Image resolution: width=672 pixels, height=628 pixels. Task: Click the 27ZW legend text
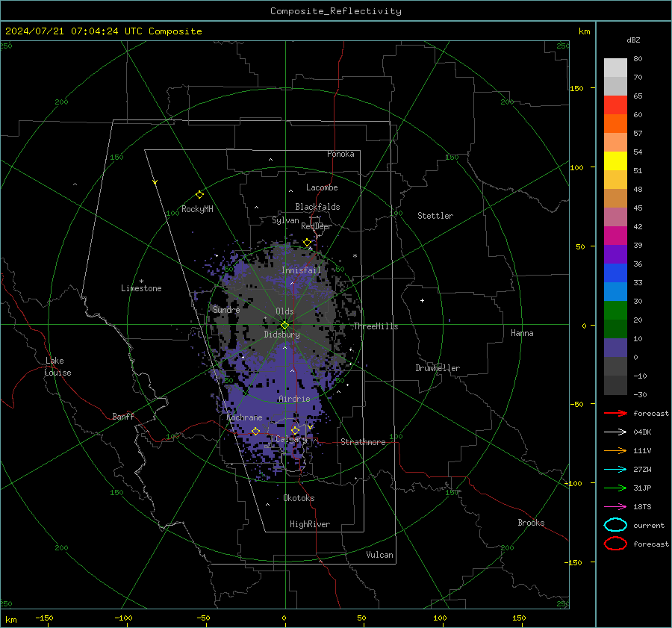coord(642,470)
